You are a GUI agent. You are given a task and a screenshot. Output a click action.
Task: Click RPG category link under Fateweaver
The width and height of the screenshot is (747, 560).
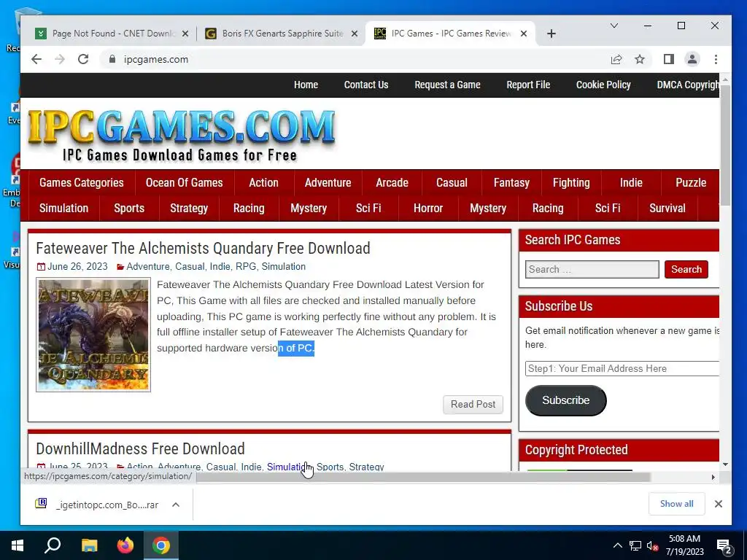246,266
